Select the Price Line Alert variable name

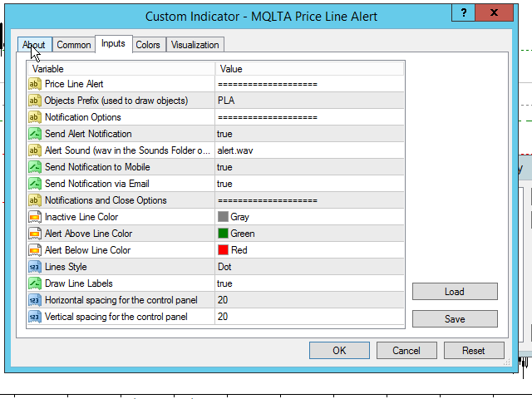74,84
